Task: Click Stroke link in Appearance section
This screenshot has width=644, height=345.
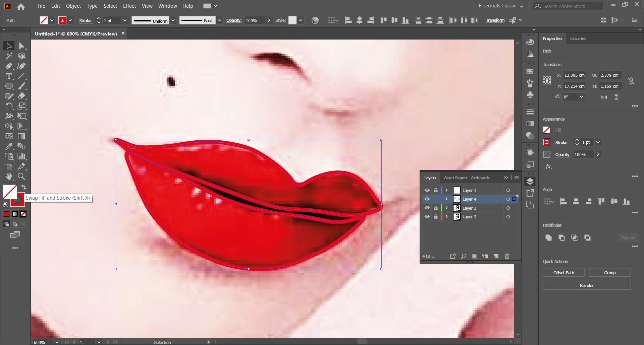Action: point(561,143)
